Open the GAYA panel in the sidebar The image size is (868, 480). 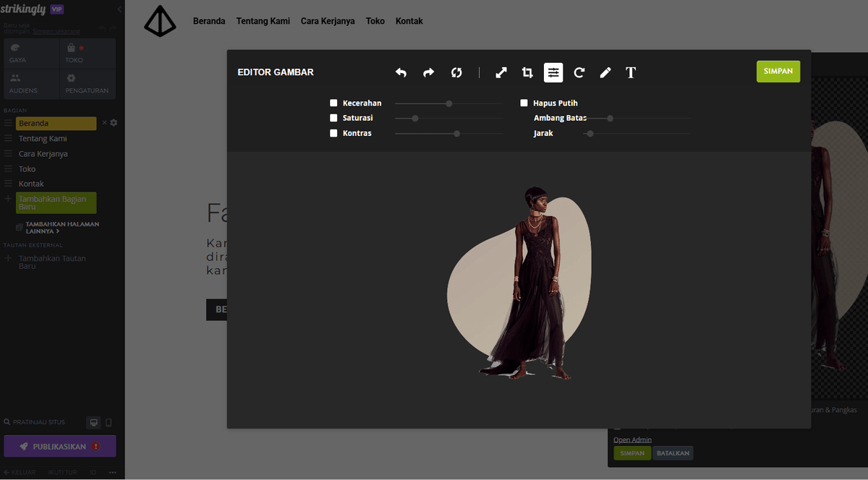[x=30, y=53]
